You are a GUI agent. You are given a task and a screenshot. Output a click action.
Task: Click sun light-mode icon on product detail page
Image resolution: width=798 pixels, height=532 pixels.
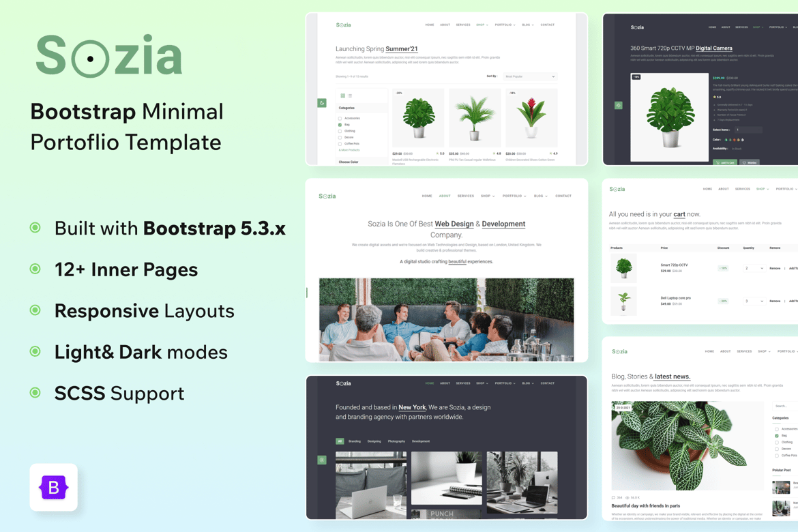619,106
